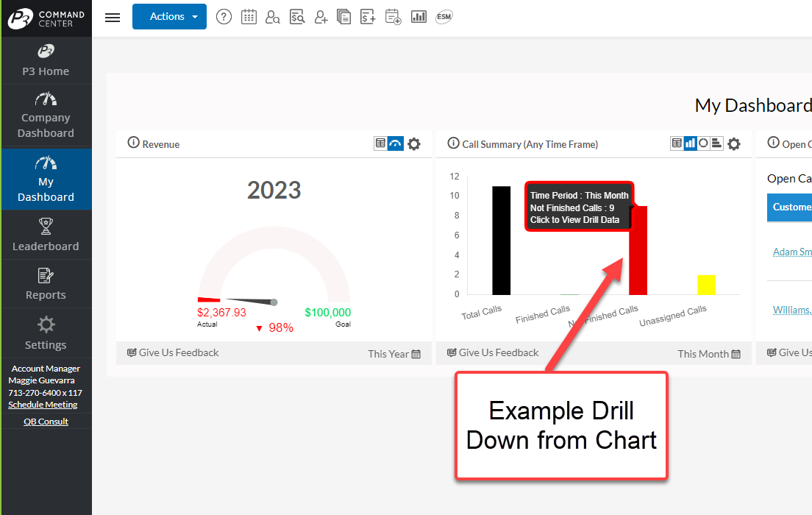This screenshot has height=515, width=812.
Task: Switch Call Summary to donut chart view
Action: pyautogui.click(x=704, y=143)
